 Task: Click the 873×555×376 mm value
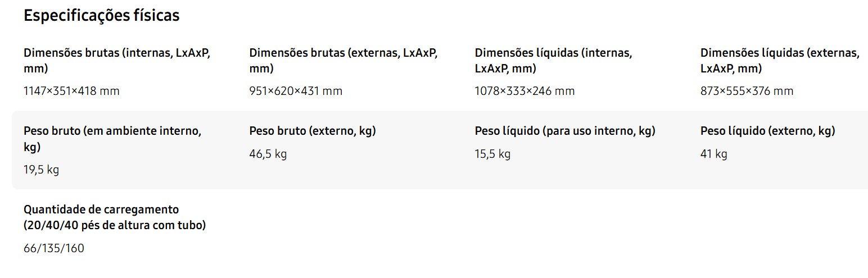click(747, 91)
